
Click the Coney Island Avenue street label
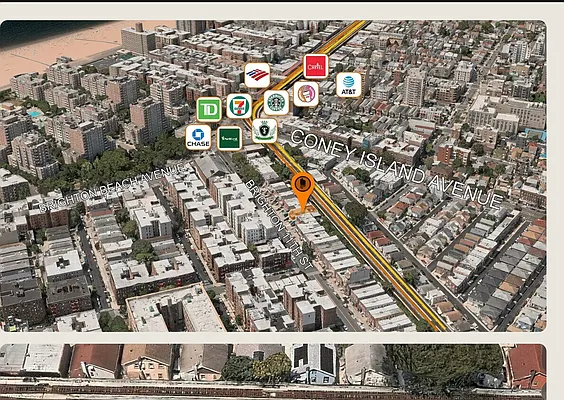click(x=396, y=168)
